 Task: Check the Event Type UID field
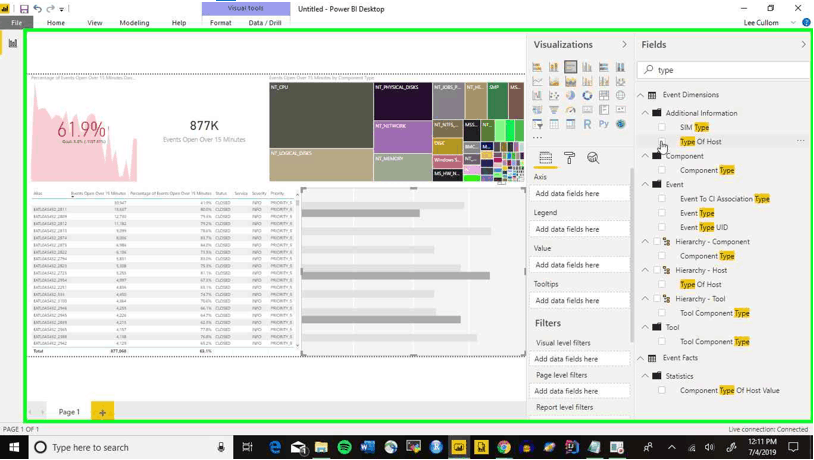pos(662,227)
